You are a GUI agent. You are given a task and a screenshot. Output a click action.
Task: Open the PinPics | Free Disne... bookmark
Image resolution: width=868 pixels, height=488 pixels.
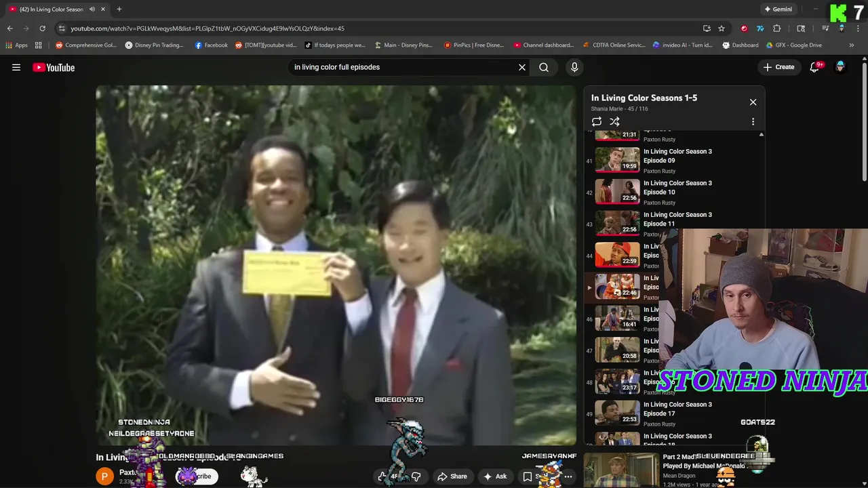(473, 45)
